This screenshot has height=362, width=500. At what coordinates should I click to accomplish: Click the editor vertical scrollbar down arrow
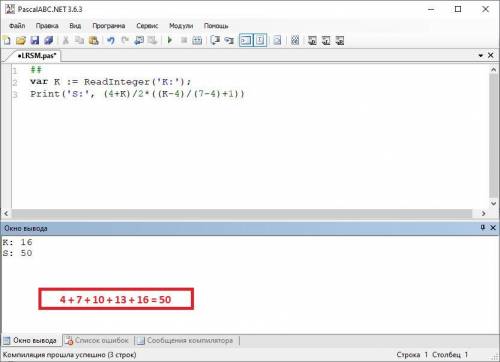click(494, 203)
